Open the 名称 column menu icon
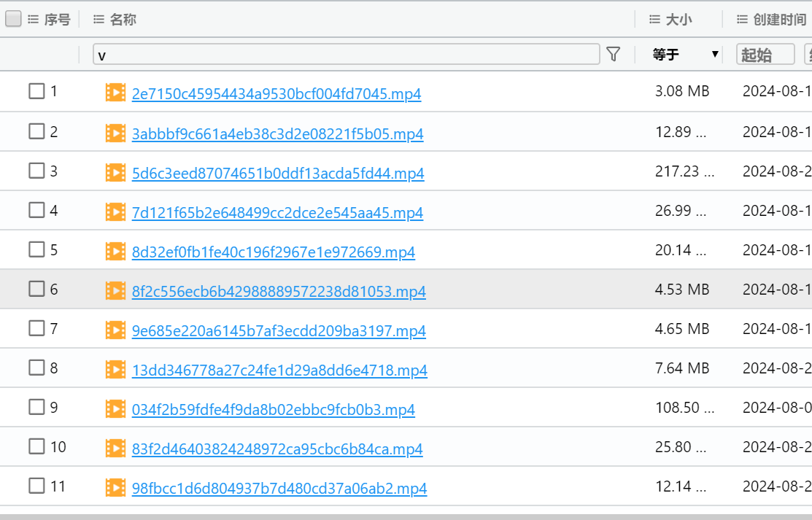Image resolution: width=812 pixels, height=520 pixels. [x=98, y=19]
